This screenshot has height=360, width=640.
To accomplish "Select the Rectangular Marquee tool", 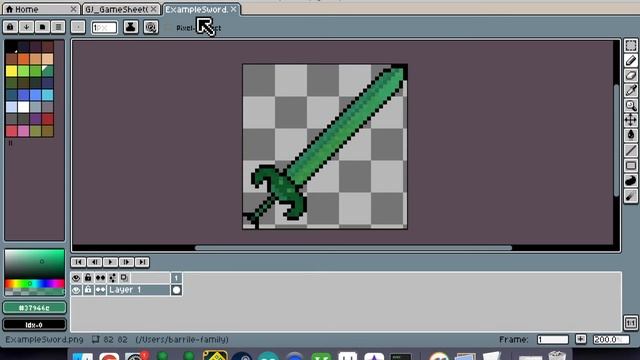I will point(631,46).
